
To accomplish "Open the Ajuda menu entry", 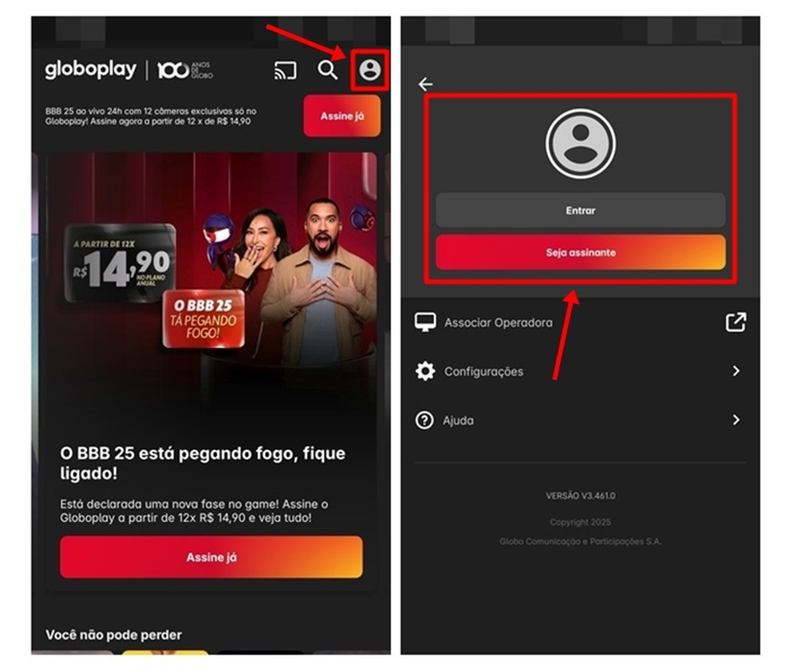I will 580,420.
